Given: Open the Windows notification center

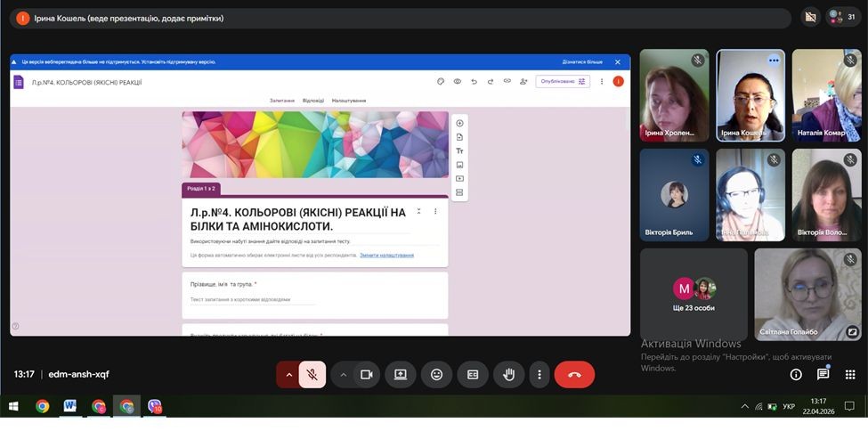Looking at the screenshot, I should 849,407.
